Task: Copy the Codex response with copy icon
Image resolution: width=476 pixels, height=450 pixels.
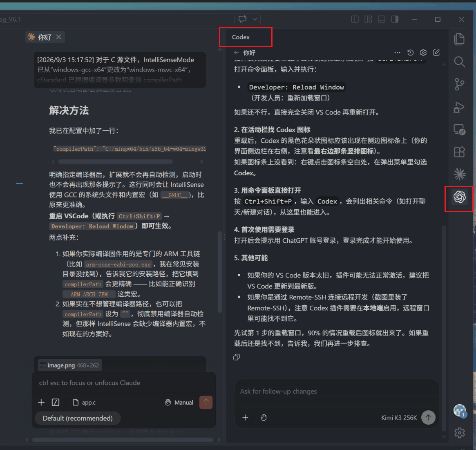Action: click(237, 357)
